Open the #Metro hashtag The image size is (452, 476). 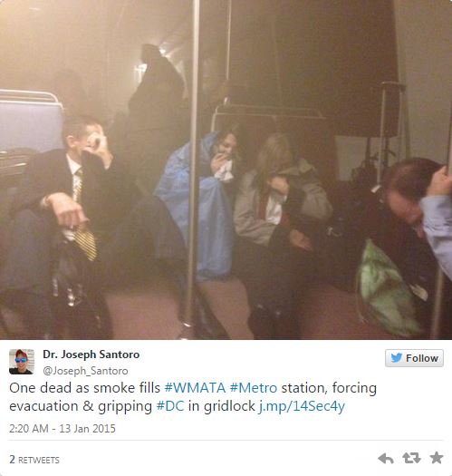coord(254,388)
